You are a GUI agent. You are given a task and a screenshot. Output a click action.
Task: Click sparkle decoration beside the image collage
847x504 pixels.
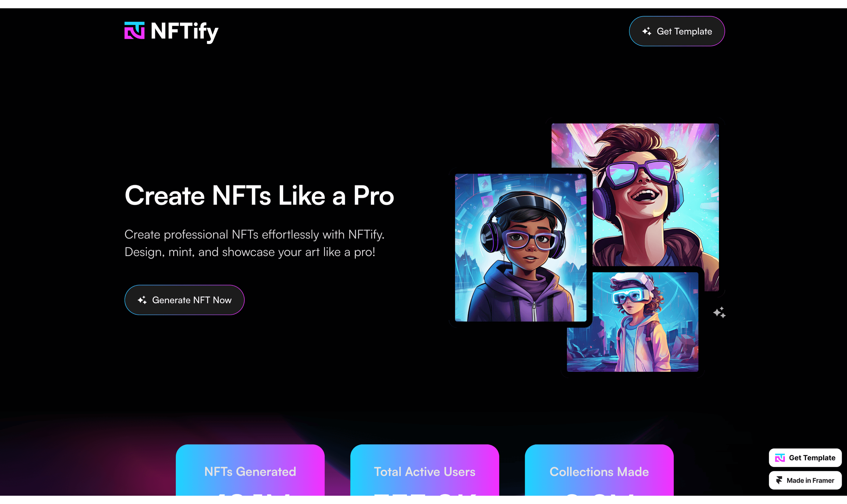coord(719,312)
